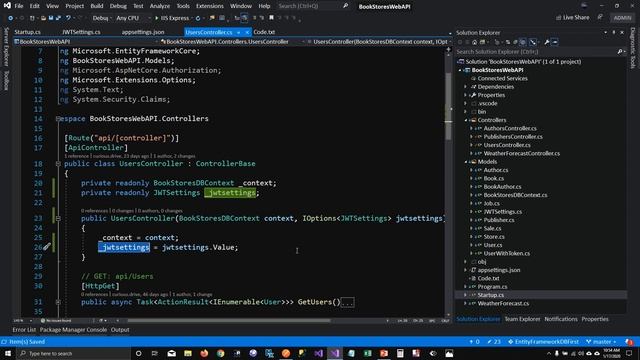Select UserWithToken.cs in Solution Explorer
The image size is (640, 360).
[x=507, y=253]
